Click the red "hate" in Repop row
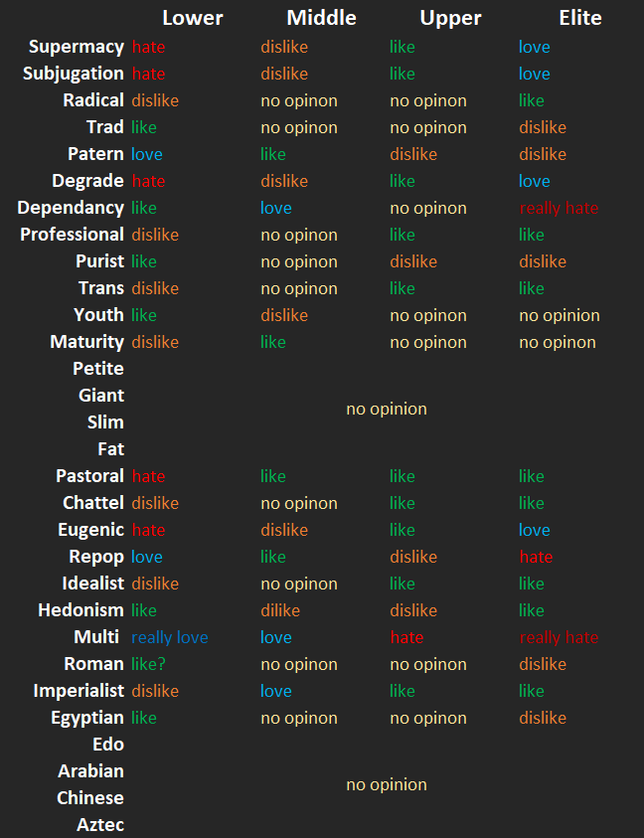Image resolution: width=644 pixels, height=838 pixels. (x=536, y=557)
